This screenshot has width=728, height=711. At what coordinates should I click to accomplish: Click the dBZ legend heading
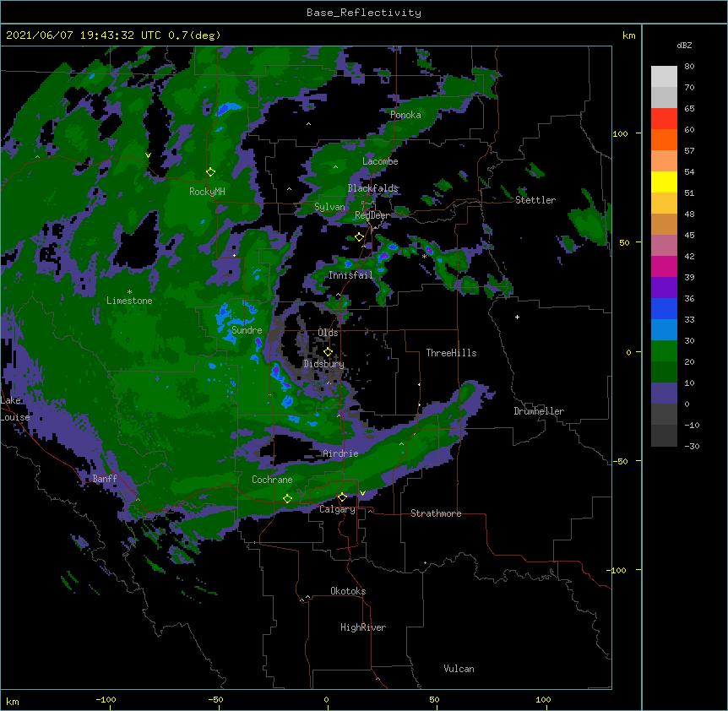point(684,46)
